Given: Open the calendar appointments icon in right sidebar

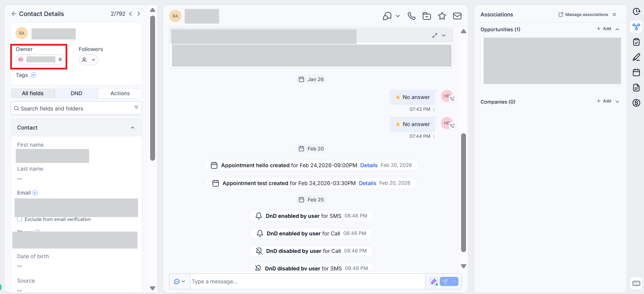Looking at the screenshot, I should click(x=636, y=72).
